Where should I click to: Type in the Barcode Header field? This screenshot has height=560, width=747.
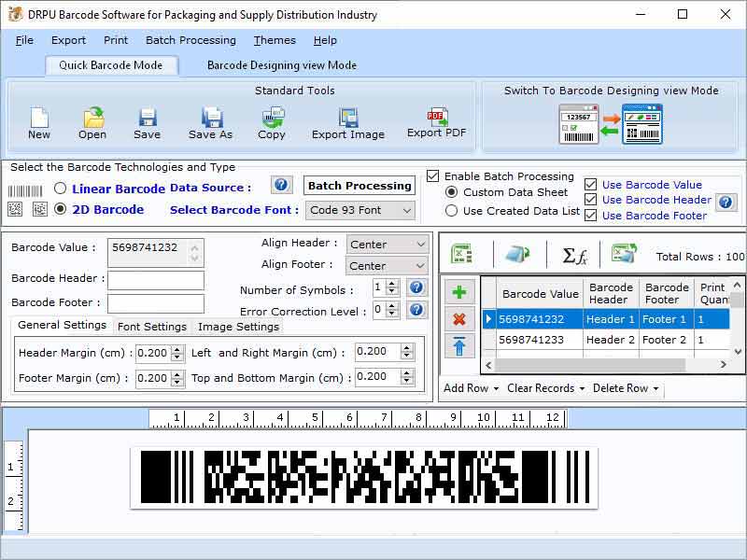pyautogui.click(x=154, y=281)
